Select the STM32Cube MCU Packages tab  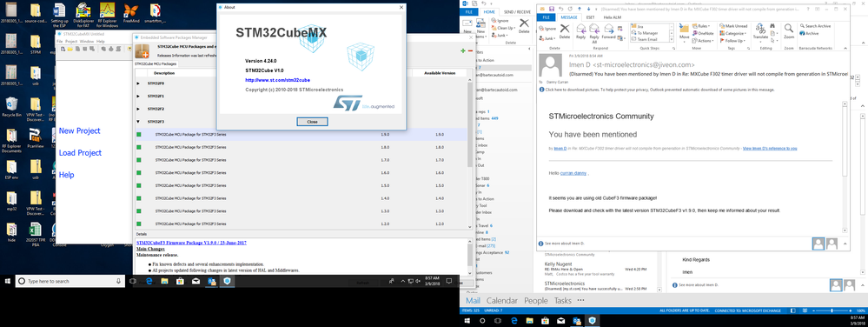156,63
